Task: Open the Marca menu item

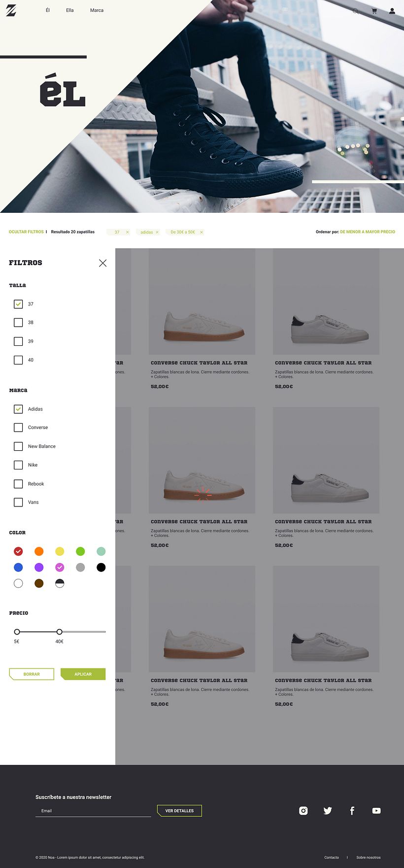Action: tap(97, 10)
